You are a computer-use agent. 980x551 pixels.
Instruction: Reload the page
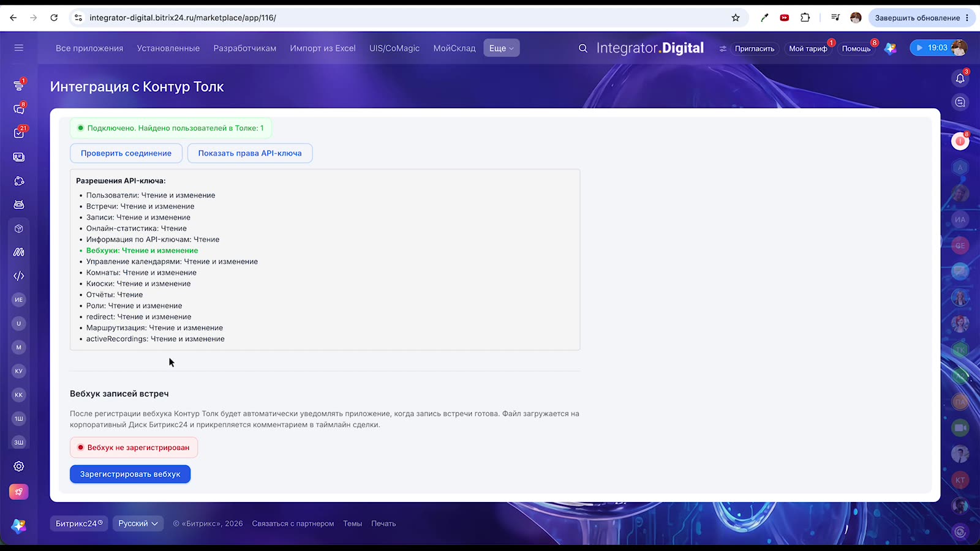54,18
